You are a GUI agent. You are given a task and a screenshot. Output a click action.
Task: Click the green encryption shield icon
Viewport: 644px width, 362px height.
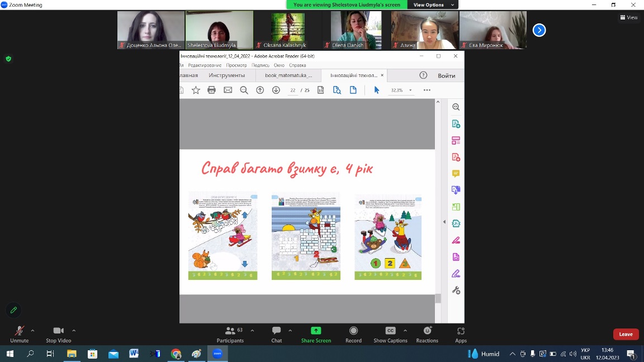click(8, 59)
